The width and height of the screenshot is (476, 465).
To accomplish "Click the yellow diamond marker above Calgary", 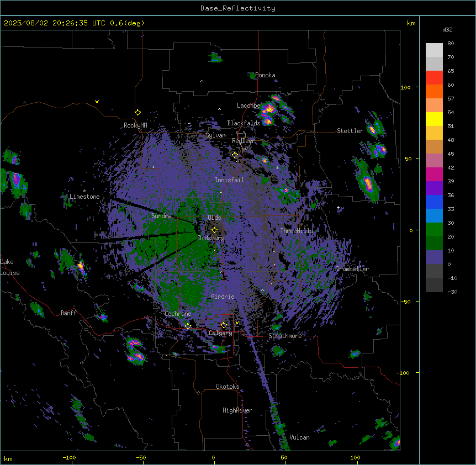I will pos(224,325).
